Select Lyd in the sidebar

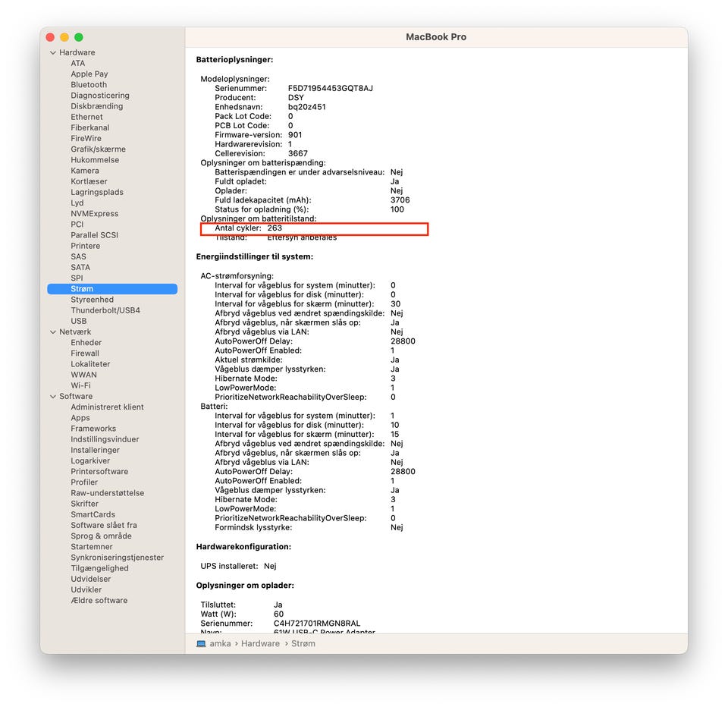pos(77,203)
